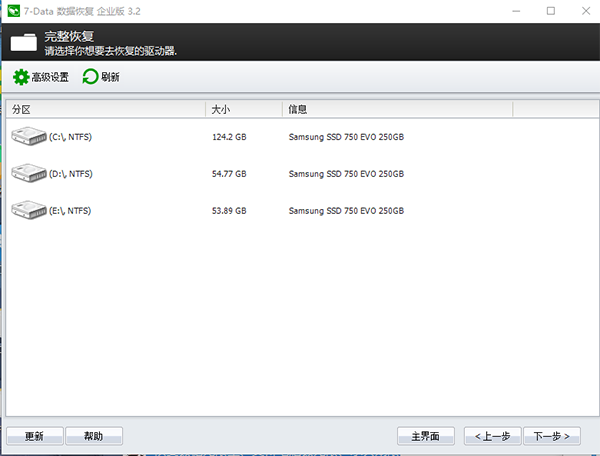Sort by the 分区 column header
Viewport: 600px width, 456px height.
pyautogui.click(x=106, y=109)
